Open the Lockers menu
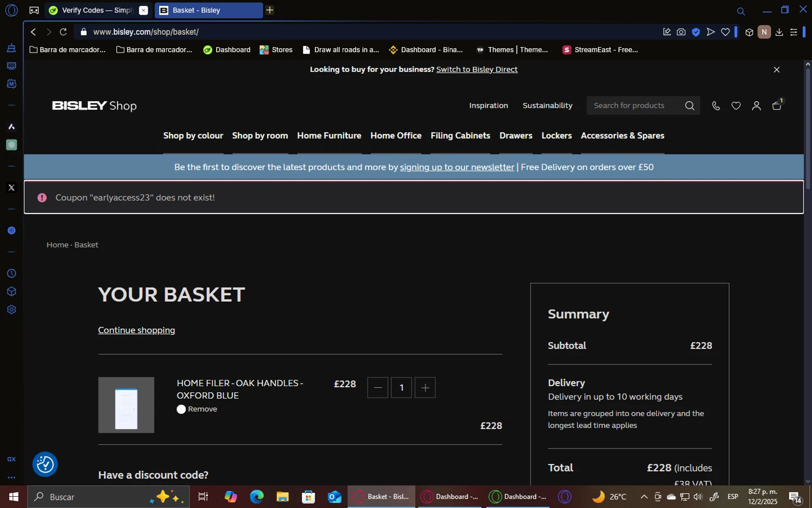 tap(556, 136)
